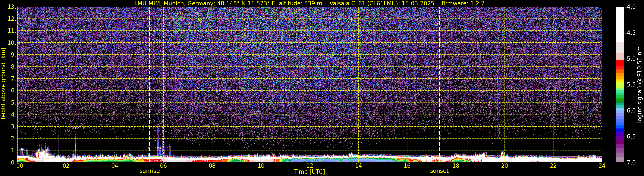Click the '18' tick on the time axis
This screenshot has height=176, width=644.
click(456, 166)
